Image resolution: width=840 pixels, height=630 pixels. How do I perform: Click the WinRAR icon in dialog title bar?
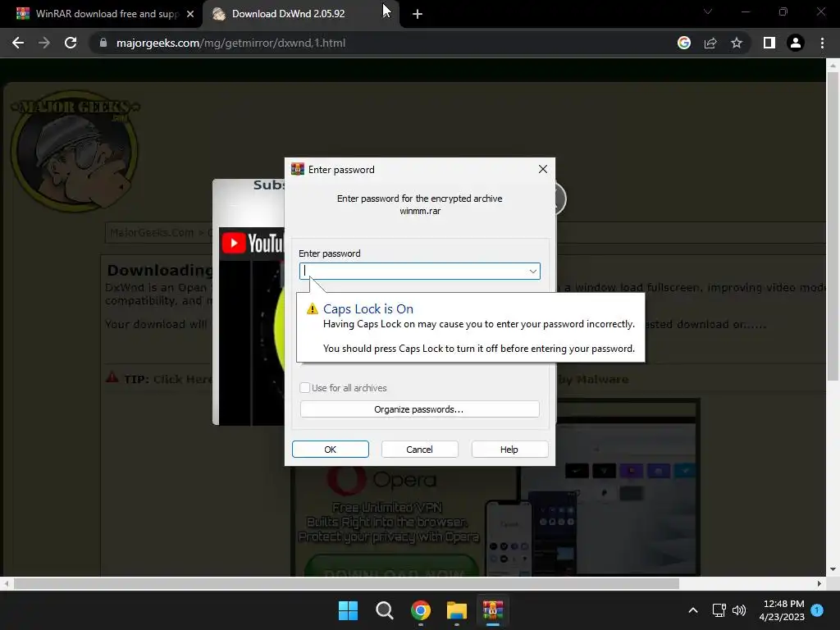coord(297,169)
